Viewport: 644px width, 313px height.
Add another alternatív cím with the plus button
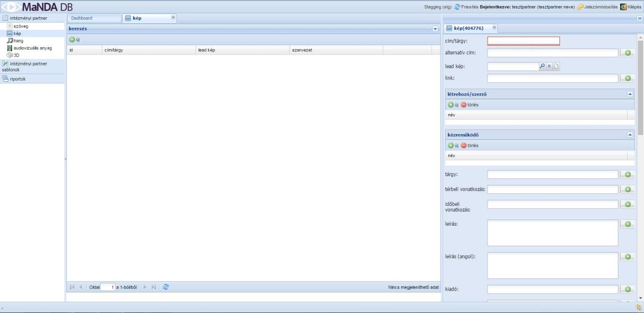[x=627, y=53]
